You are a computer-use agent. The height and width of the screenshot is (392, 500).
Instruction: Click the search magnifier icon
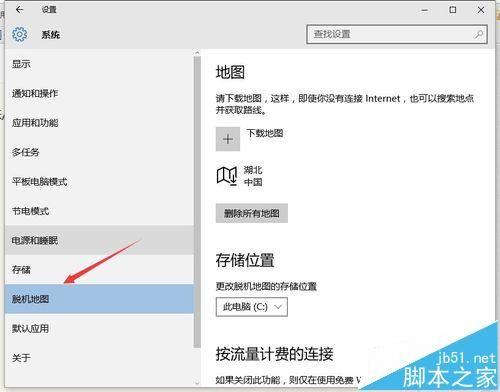[x=479, y=34]
